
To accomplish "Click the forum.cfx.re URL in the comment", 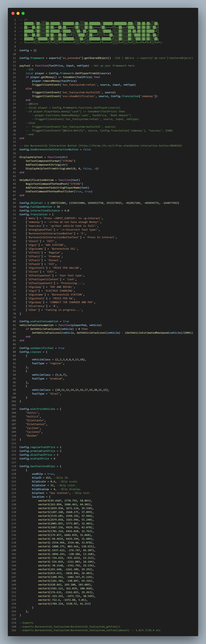I will (x=130, y=146).
